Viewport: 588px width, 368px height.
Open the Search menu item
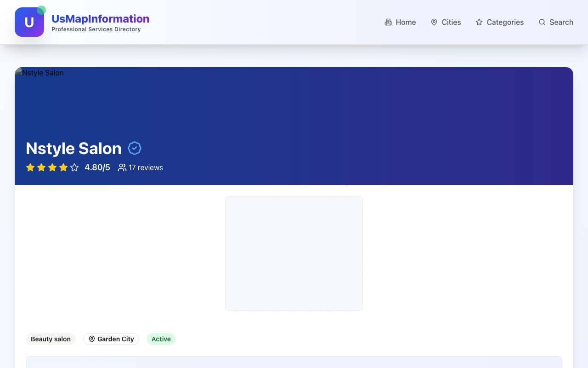click(556, 22)
